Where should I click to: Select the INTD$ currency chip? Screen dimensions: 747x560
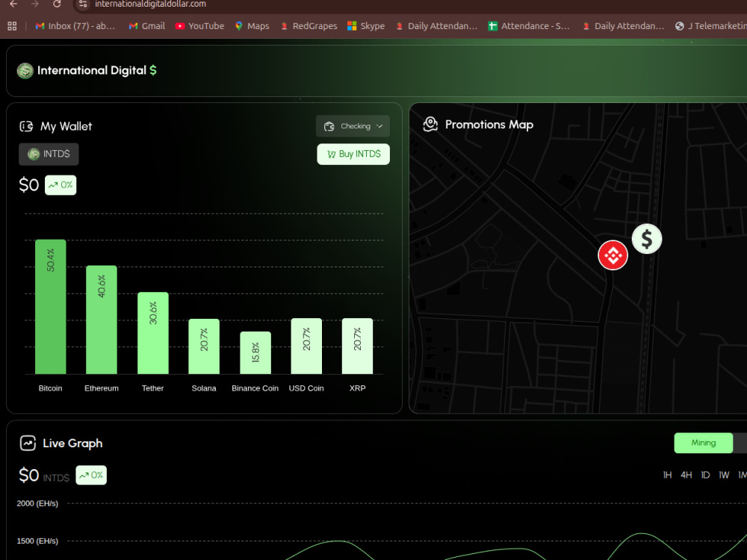click(49, 154)
